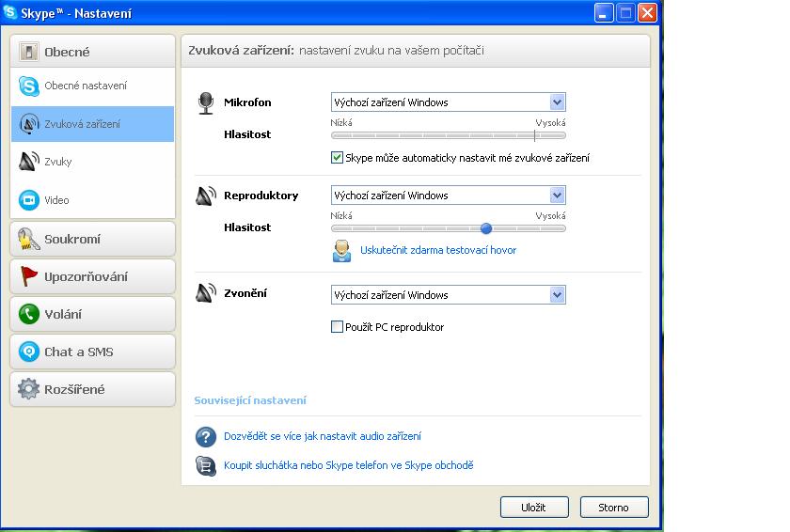The width and height of the screenshot is (790, 532).
Task: Click the microphone icon beside Mikrofon
Action: tap(206, 103)
